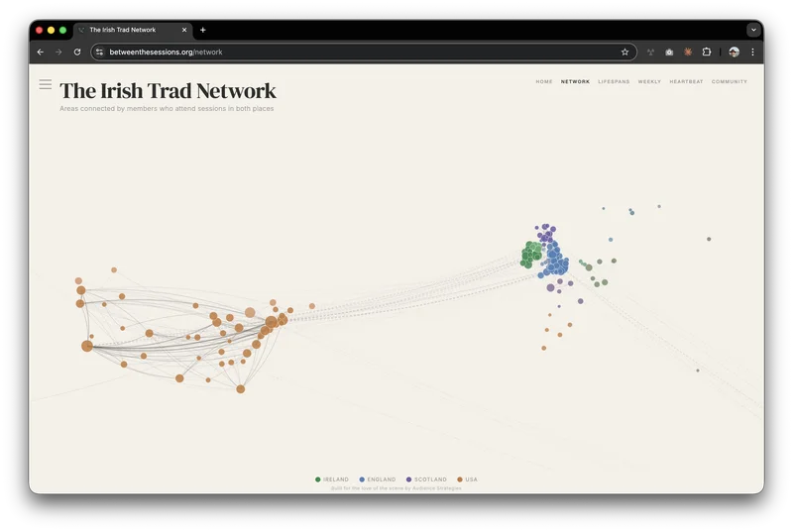Open the Community page
The height and width of the screenshot is (532, 793).
point(730,81)
